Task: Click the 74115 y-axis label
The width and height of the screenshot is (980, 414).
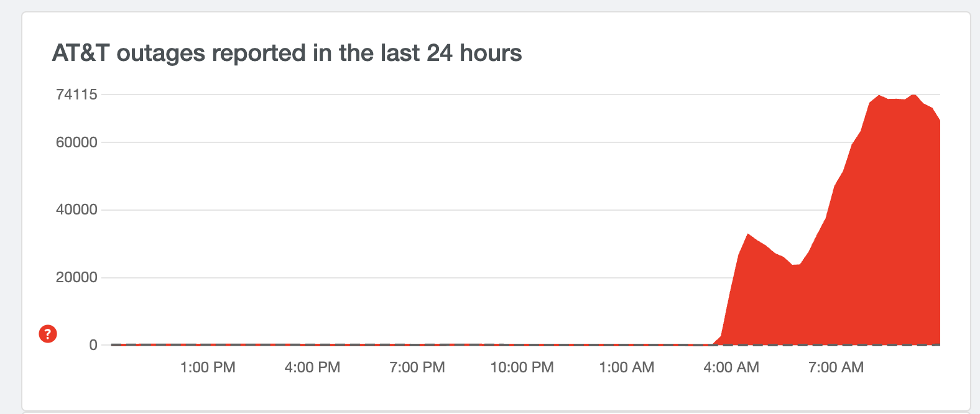Action: click(x=76, y=94)
